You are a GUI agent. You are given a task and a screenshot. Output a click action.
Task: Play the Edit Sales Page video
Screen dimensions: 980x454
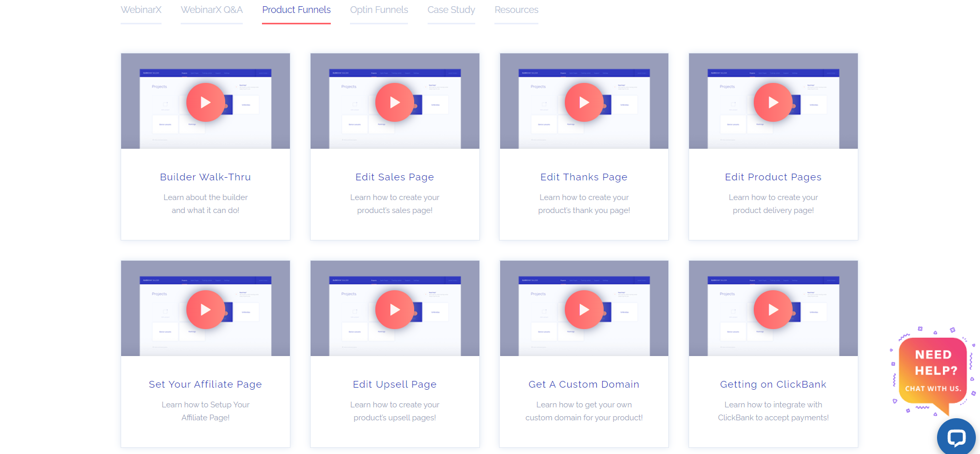pos(394,103)
